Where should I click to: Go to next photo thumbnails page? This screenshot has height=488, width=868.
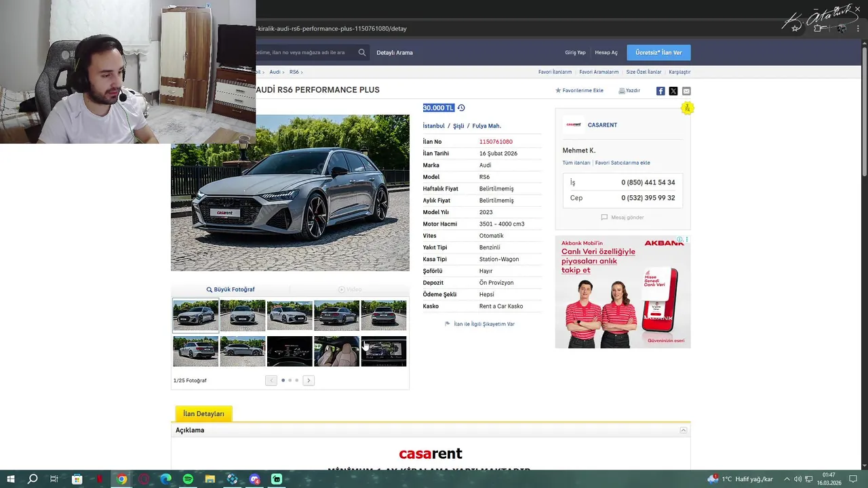pos(309,380)
